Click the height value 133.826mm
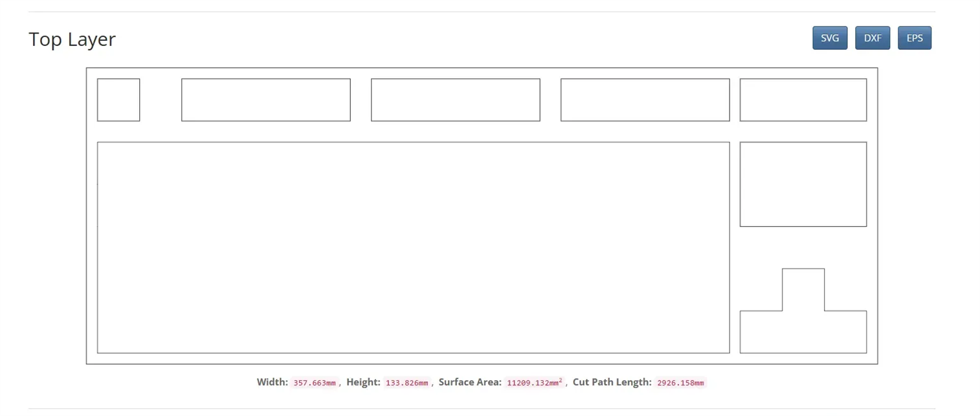This screenshot has width=980, height=416. pyautogui.click(x=407, y=383)
